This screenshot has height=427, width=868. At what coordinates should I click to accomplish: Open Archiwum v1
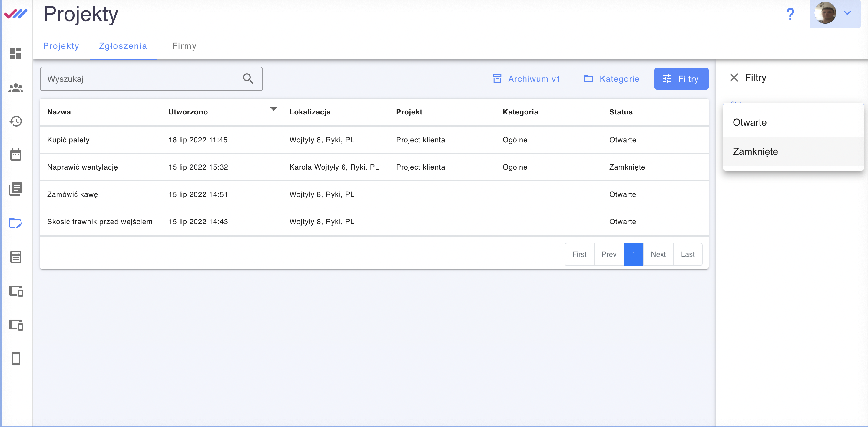coord(526,79)
